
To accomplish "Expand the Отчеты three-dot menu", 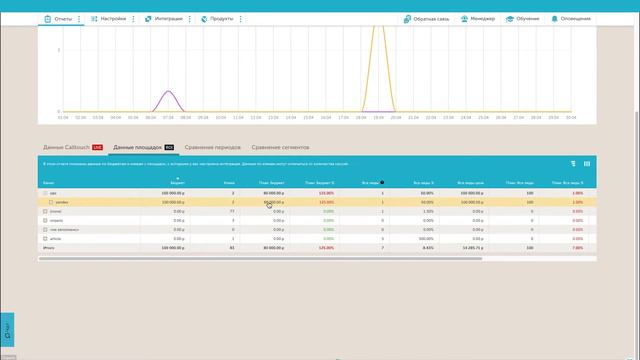I will click(79, 19).
